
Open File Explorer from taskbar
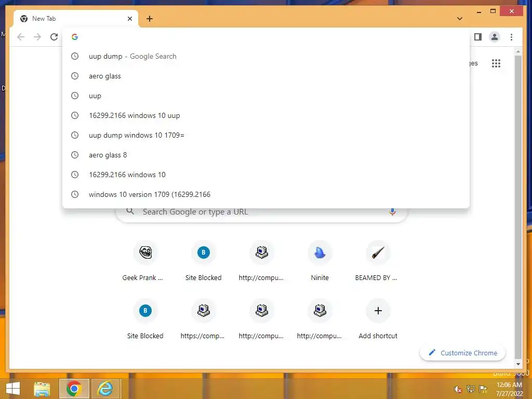[42, 389]
